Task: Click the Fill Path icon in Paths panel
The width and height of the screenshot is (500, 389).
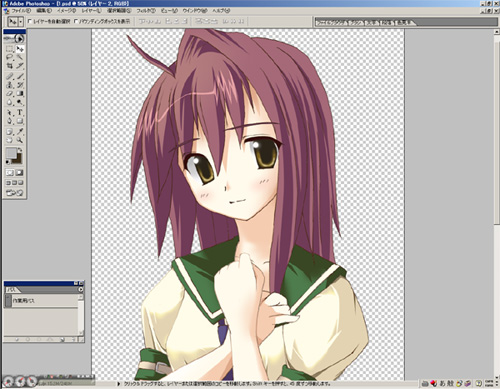Action: [17, 340]
